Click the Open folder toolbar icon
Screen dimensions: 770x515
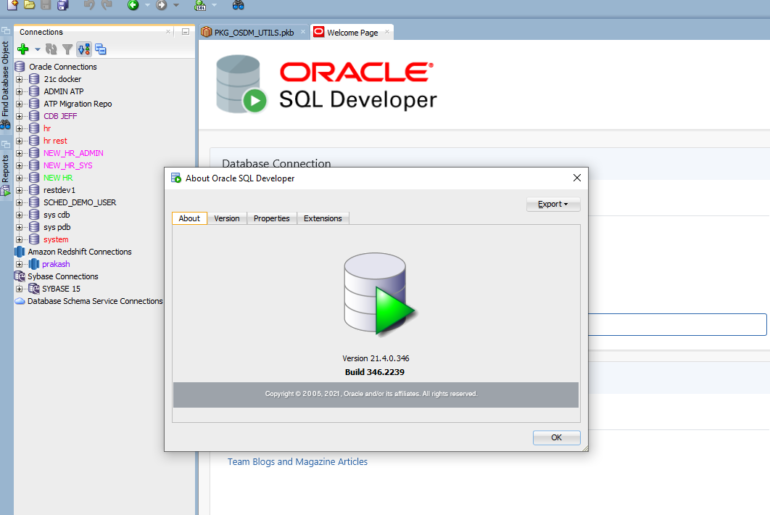click(x=29, y=5)
